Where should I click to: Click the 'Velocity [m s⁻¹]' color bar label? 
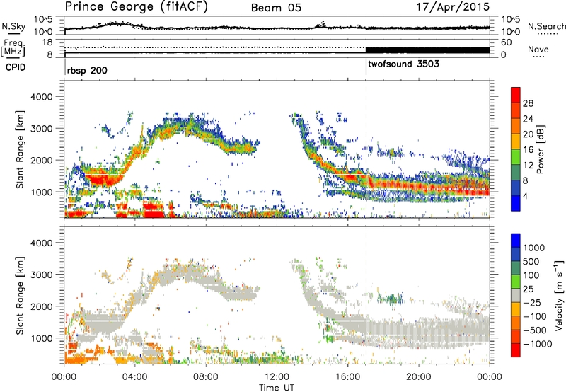559,295
